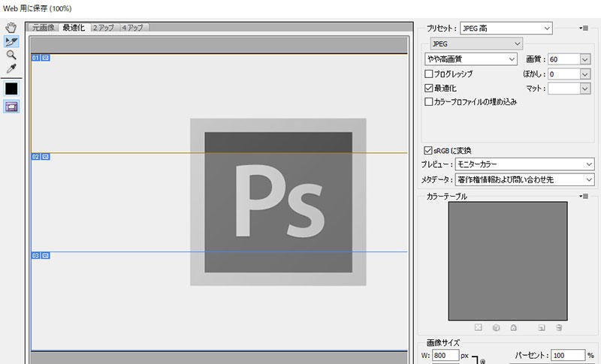Switch to the 2アップ tab
601x364 pixels.
pos(104,28)
